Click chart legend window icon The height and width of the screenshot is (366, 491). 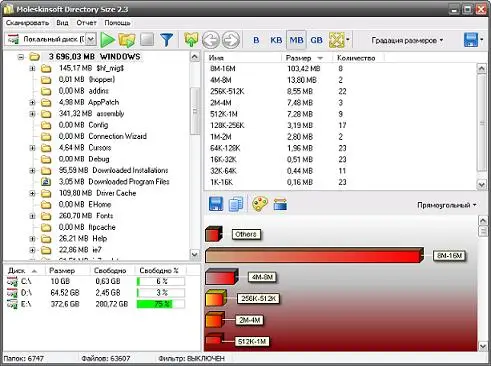280,204
